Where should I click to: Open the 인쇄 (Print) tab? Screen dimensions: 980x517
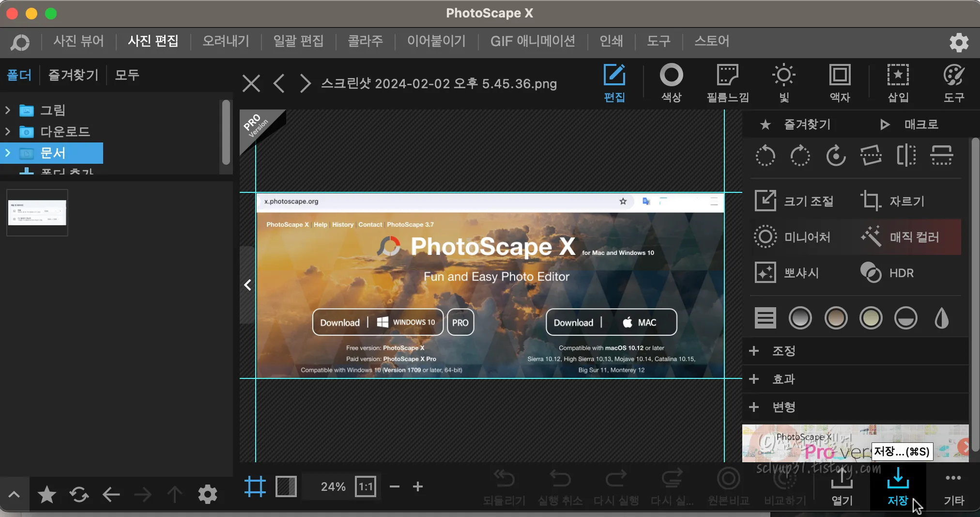coord(611,41)
